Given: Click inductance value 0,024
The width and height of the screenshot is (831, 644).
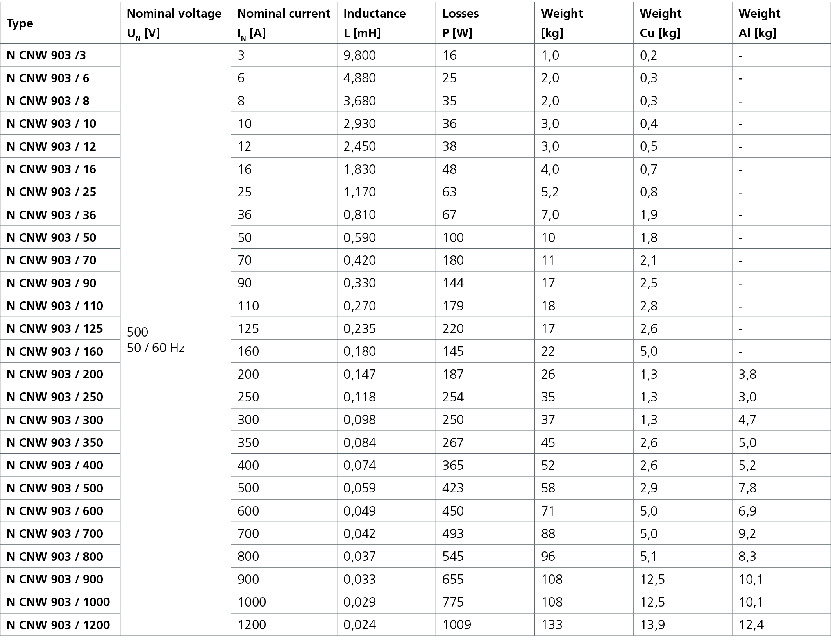Looking at the screenshot, I should click(359, 625).
